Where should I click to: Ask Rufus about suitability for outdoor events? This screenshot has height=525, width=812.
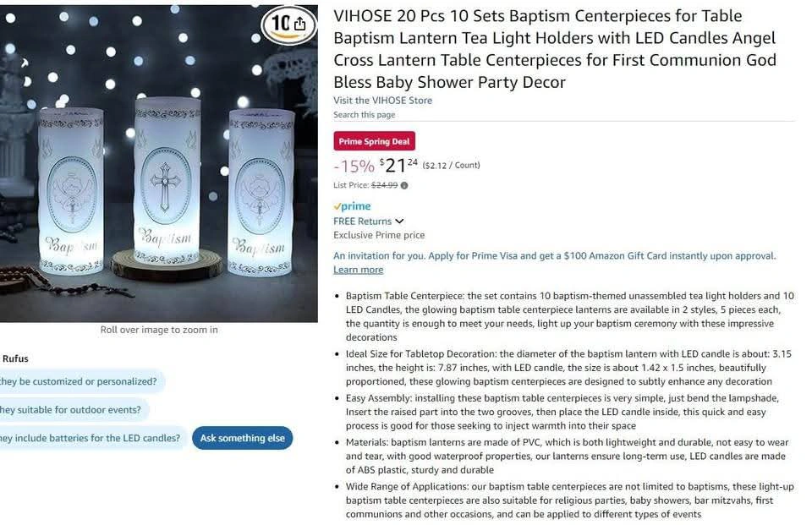(x=73, y=409)
